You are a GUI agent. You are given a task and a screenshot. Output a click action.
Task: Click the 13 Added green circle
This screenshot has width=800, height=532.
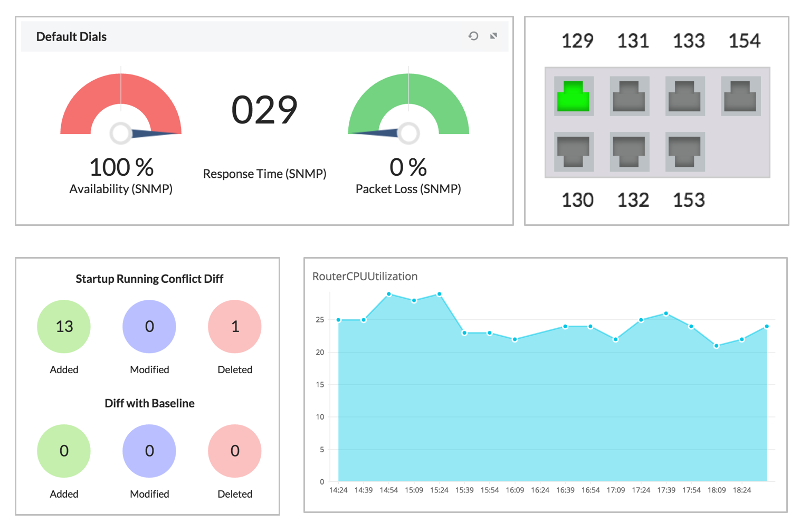[64, 327]
